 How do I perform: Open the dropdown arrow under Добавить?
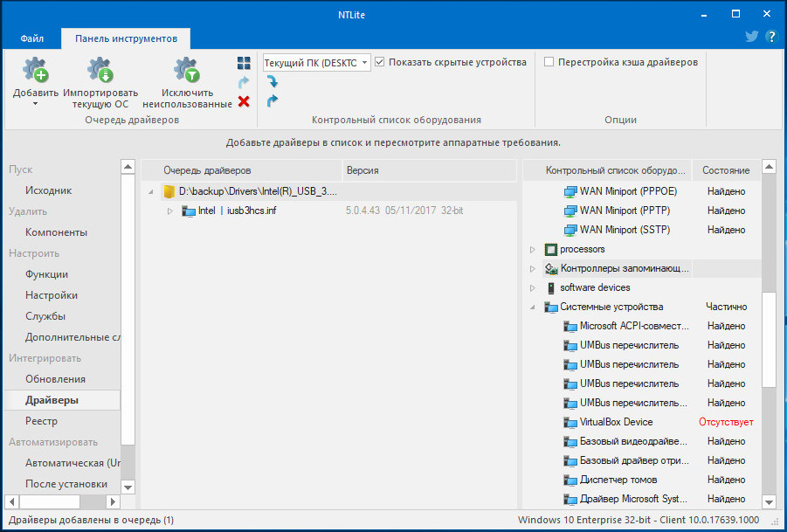pos(36,104)
